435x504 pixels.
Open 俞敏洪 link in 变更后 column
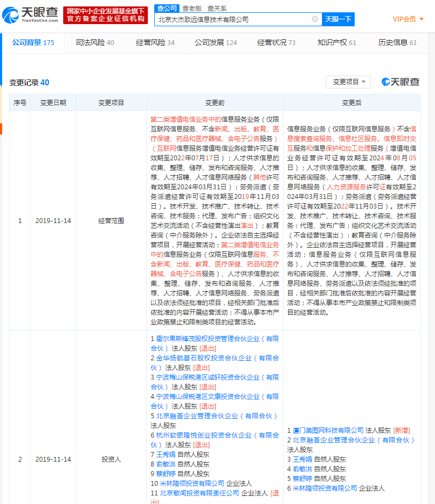tap(302, 469)
